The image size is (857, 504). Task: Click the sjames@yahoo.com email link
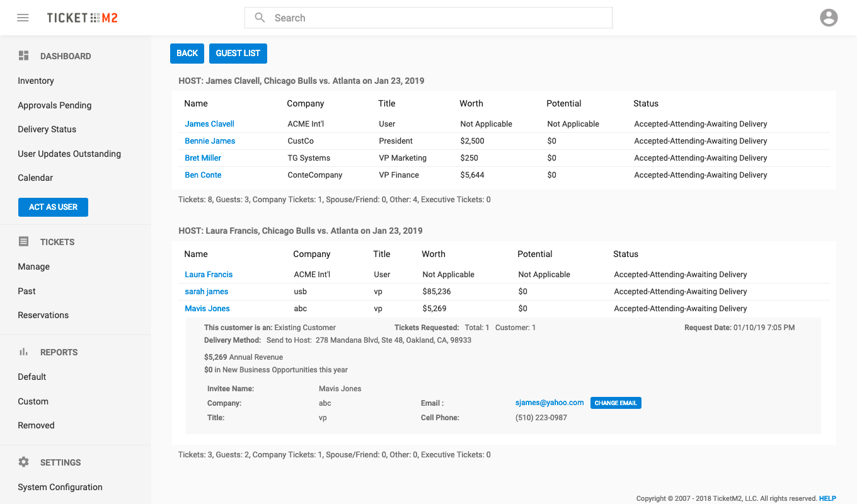tap(549, 403)
